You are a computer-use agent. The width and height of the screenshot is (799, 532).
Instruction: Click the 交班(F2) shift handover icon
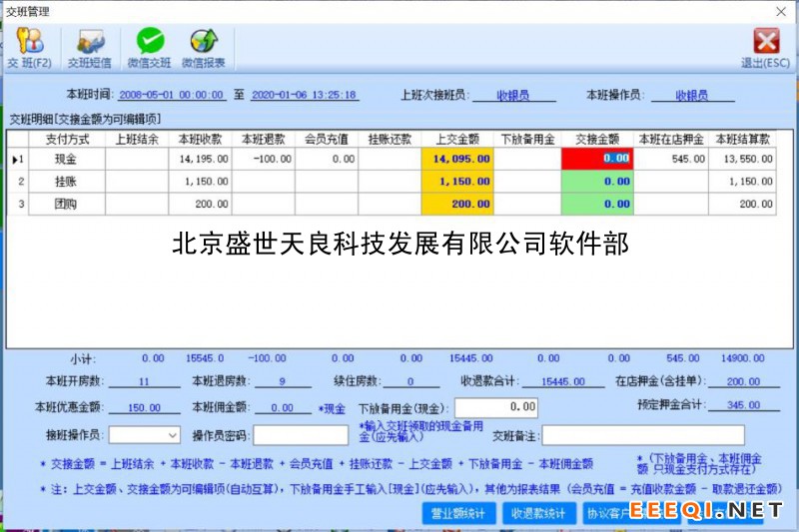(x=29, y=47)
